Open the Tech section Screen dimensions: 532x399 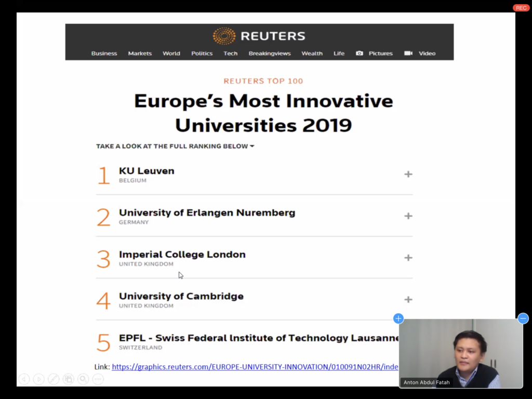pos(230,54)
